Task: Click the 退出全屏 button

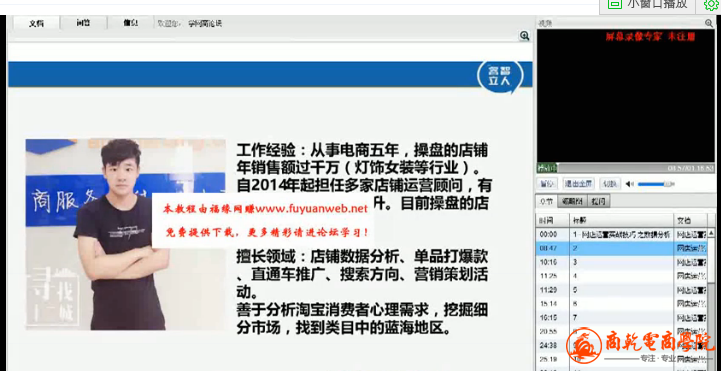Action: (578, 183)
